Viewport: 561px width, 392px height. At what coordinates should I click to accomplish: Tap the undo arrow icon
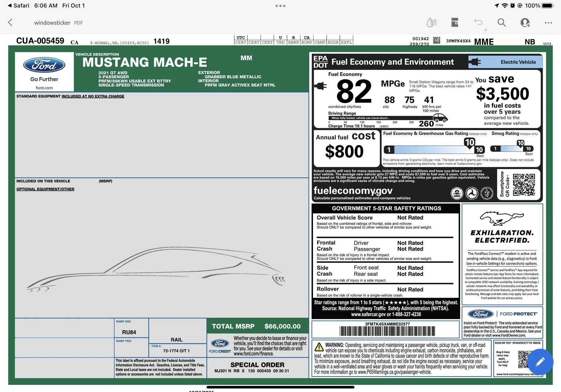pos(478,22)
